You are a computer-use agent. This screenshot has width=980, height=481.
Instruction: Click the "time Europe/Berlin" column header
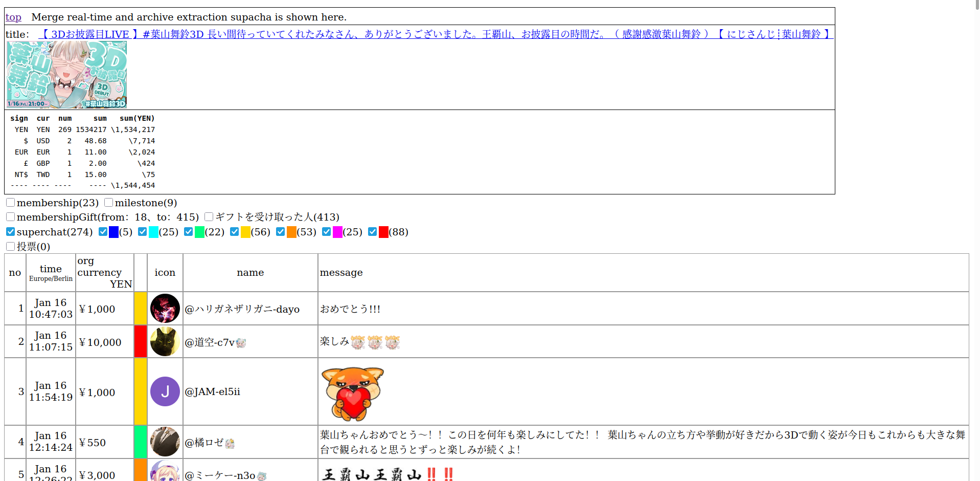click(x=51, y=273)
